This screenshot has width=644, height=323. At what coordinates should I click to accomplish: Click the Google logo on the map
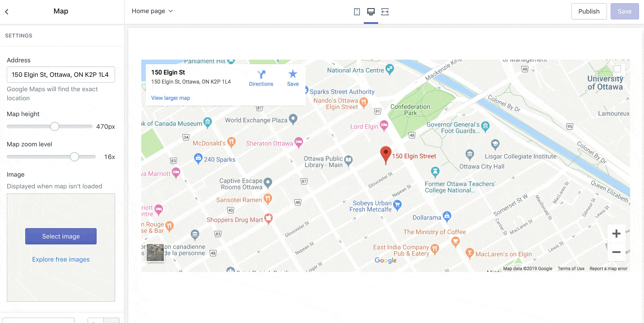pos(386,261)
